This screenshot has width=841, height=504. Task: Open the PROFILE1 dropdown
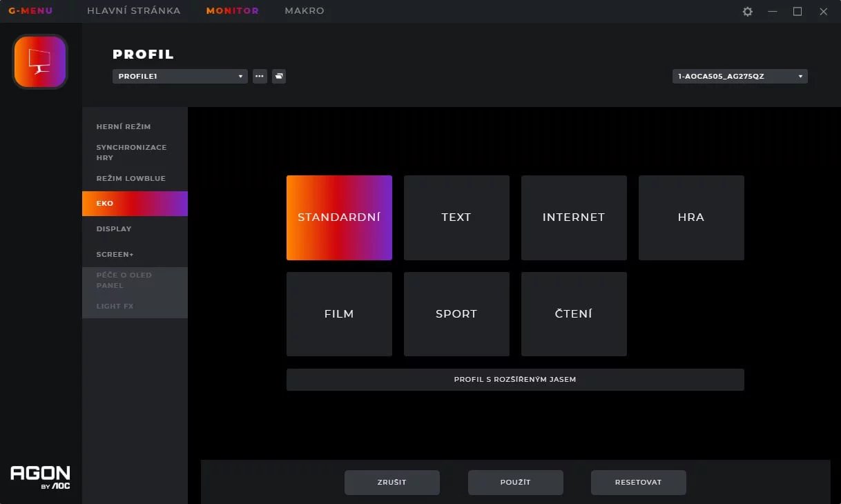[x=180, y=76]
